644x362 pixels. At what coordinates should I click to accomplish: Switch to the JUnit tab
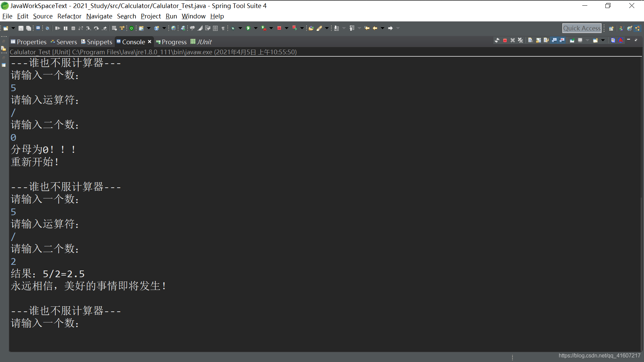(201, 42)
